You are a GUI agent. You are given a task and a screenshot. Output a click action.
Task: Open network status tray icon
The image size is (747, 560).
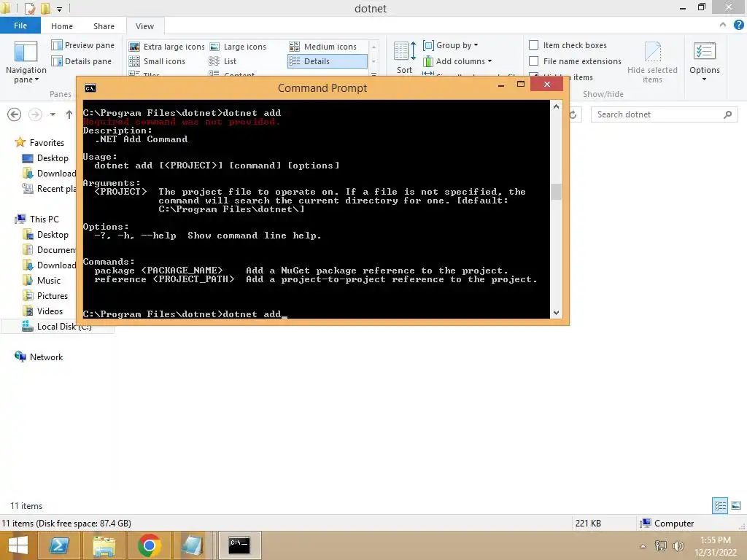coord(661,546)
